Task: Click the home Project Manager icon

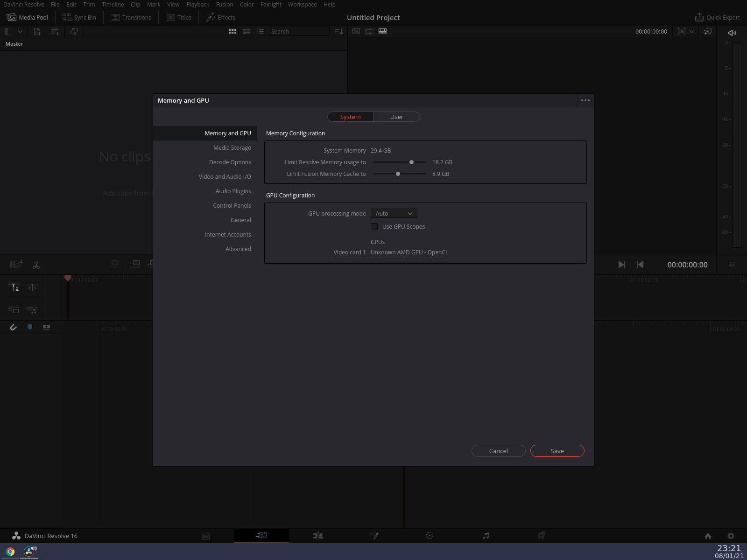Action: point(708,536)
